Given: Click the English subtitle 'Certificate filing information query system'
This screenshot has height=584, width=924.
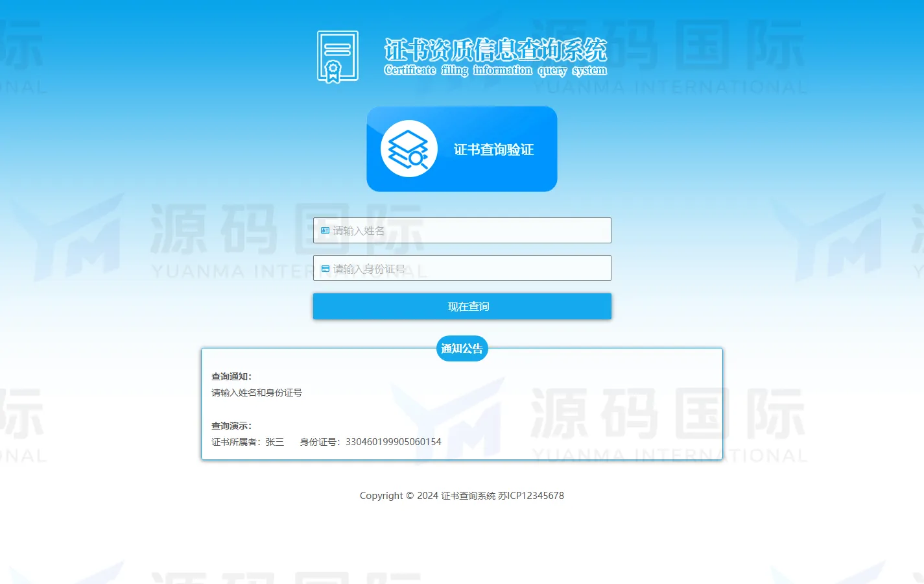Looking at the screenshot, I should pyautogui.click(x=495, y=70).
